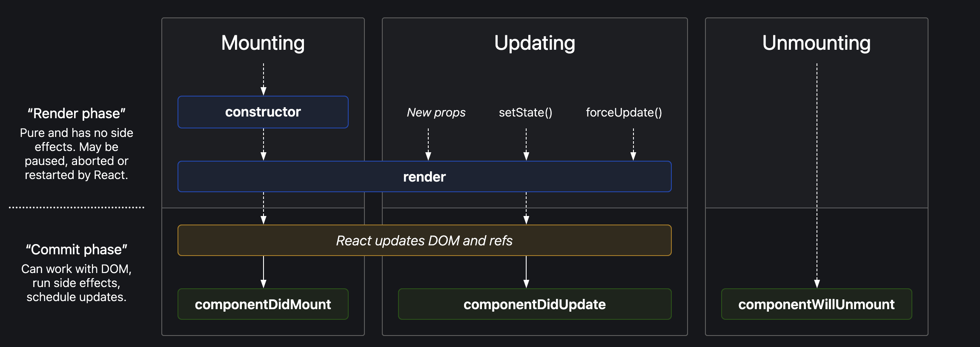
Task: Click the setState() label
Action: 525,112
